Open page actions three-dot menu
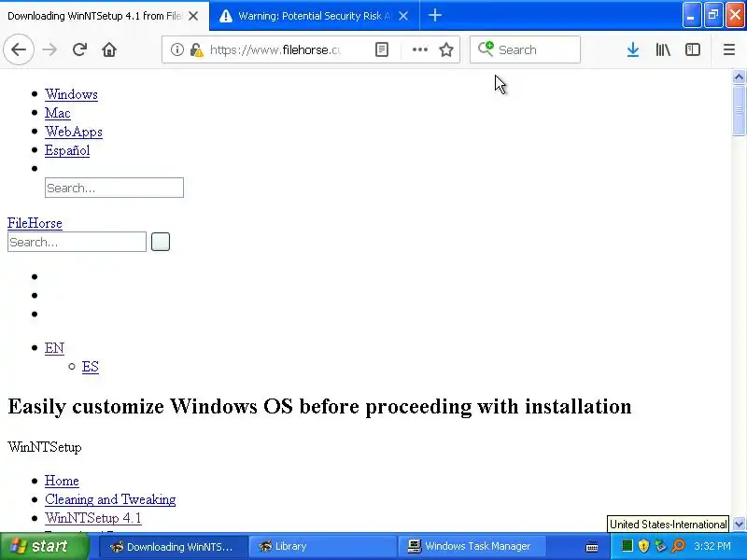The width and height of the screenshot is (747, 560). pyautogui.click(x=419, y=49)
